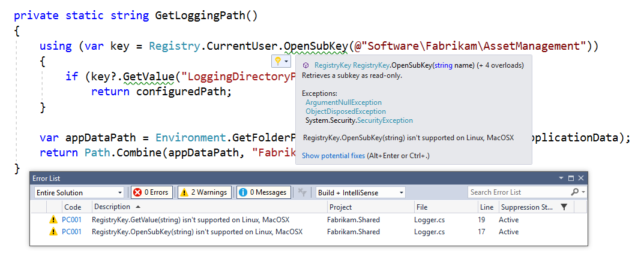Open ArgumentNullException link in tooltip
644x257 pixels.
coord(343,102)
